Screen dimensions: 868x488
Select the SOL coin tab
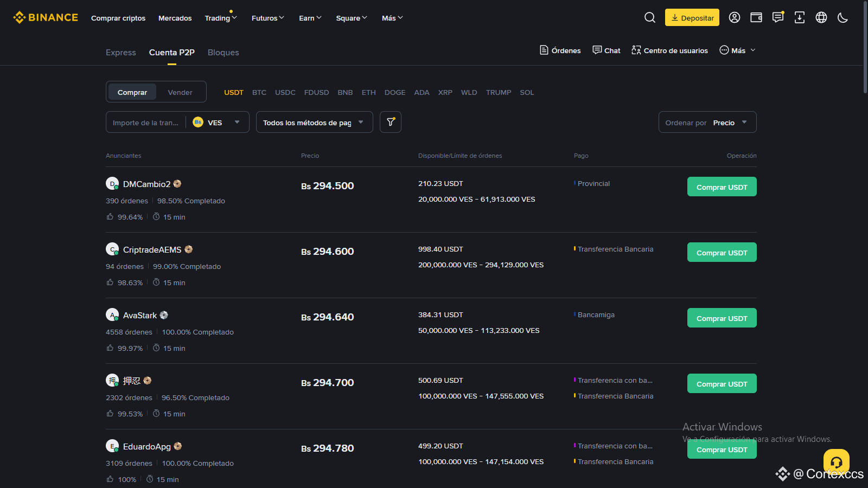527,92
